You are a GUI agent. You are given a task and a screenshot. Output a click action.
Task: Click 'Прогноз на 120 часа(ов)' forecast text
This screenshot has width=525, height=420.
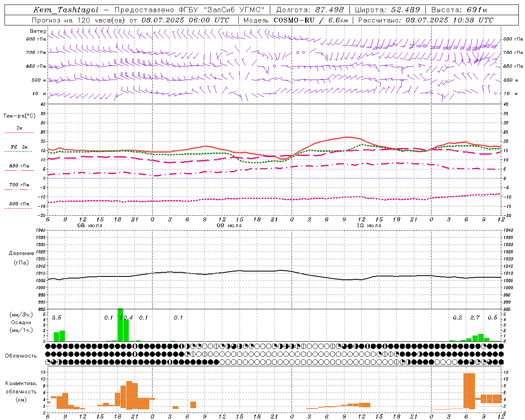click(x=79, y=20)
